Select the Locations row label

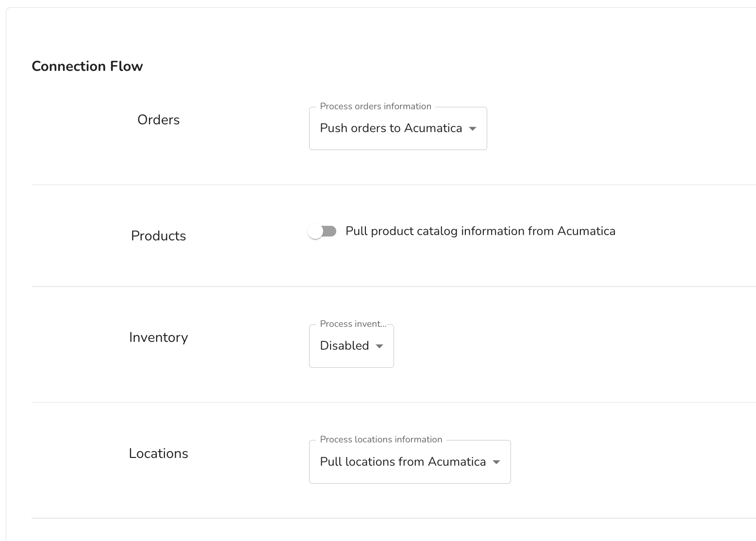(x=159, y=454)
